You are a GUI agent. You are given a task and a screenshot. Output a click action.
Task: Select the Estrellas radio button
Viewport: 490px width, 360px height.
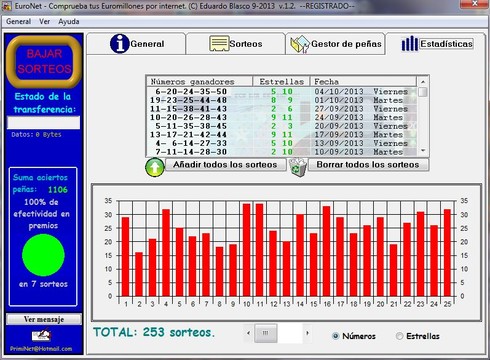pos(399,336)
